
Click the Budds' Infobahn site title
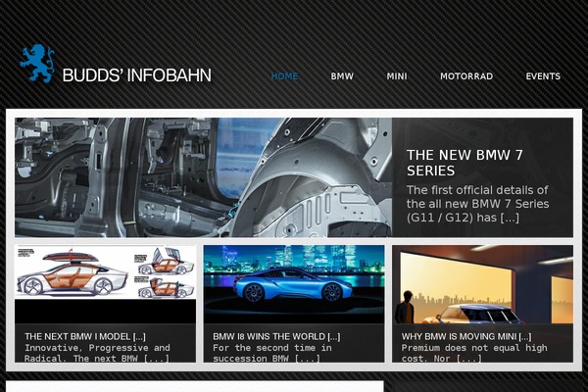pos(136,75)
